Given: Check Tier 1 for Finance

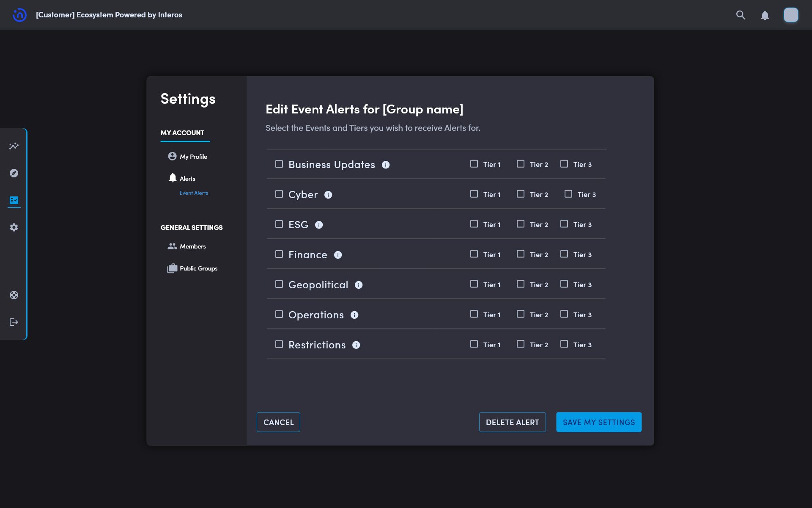Looking at the screenshot, I should coord(474,254).
